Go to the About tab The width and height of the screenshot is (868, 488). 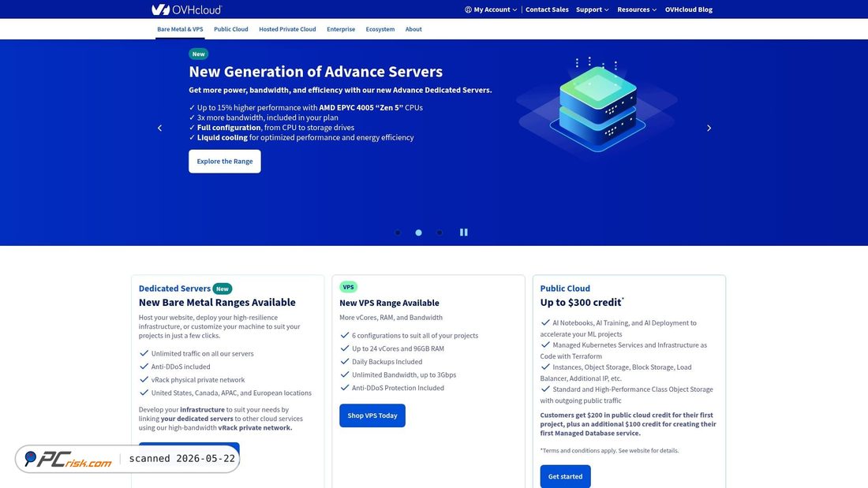[x=413, y=29]
